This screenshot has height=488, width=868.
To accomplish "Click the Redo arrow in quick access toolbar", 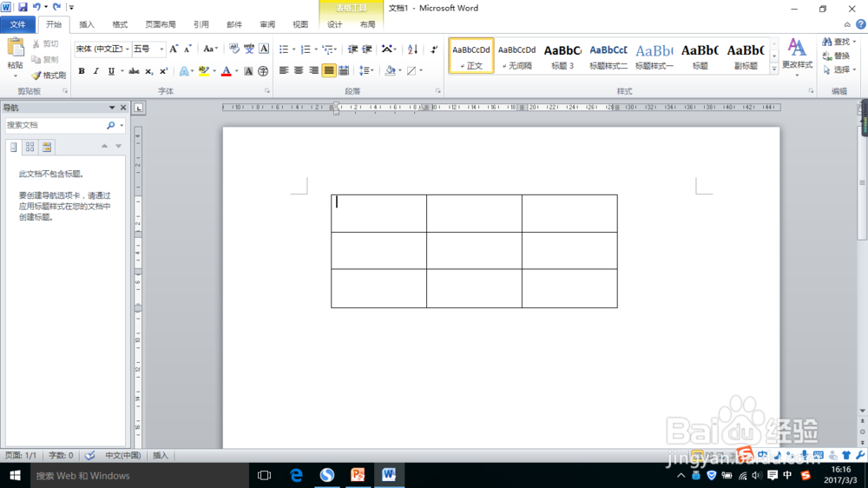I will [56, 7].
